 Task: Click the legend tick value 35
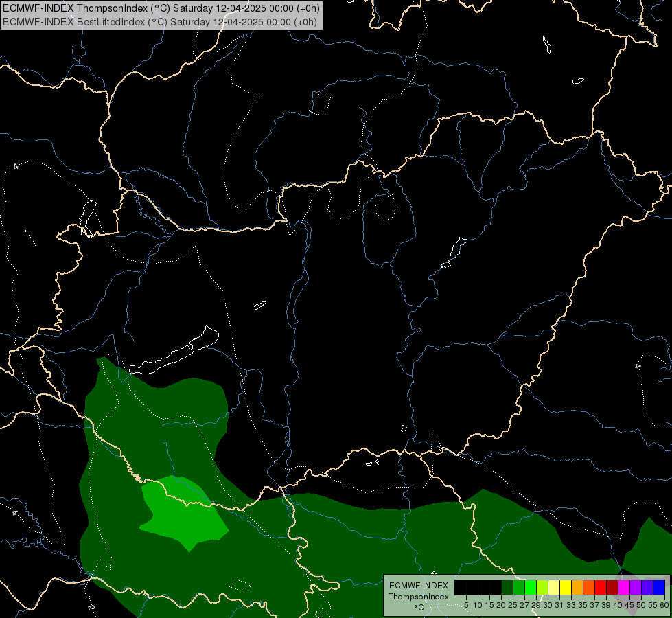click(583, 605)
